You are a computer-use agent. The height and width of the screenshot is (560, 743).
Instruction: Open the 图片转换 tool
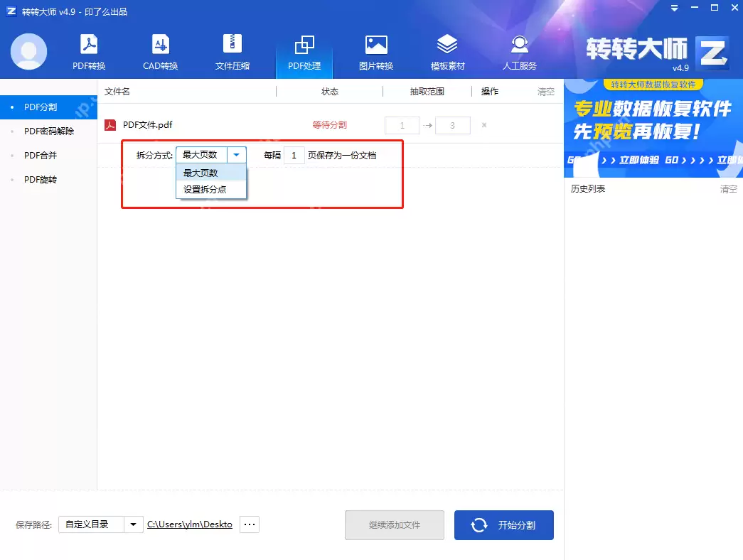click(376, 51)
